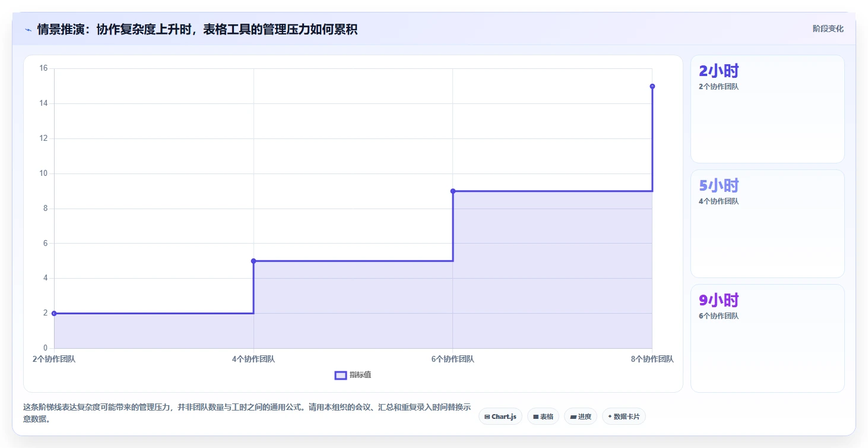Click the data point at 4个协作团队
The image size is (868, 448).
click(254, 261)
